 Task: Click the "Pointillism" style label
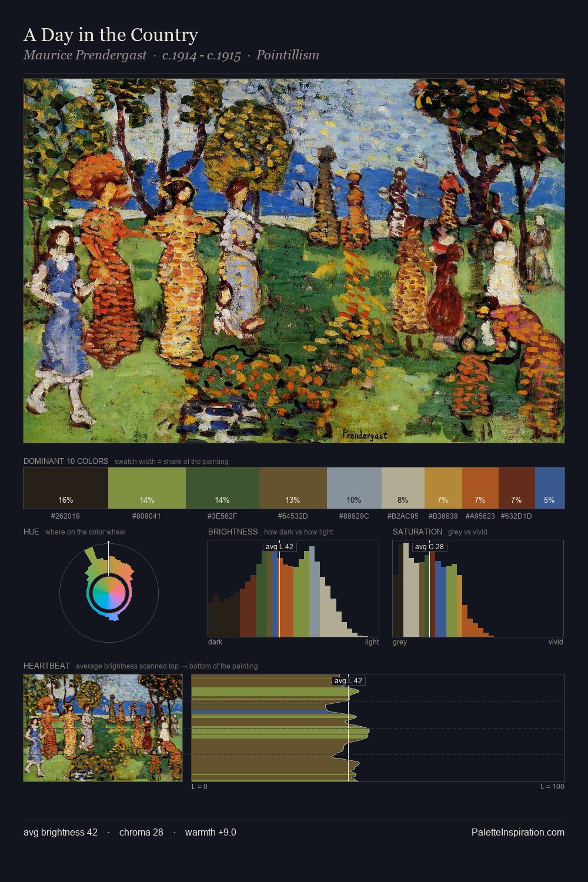[288, 55]
